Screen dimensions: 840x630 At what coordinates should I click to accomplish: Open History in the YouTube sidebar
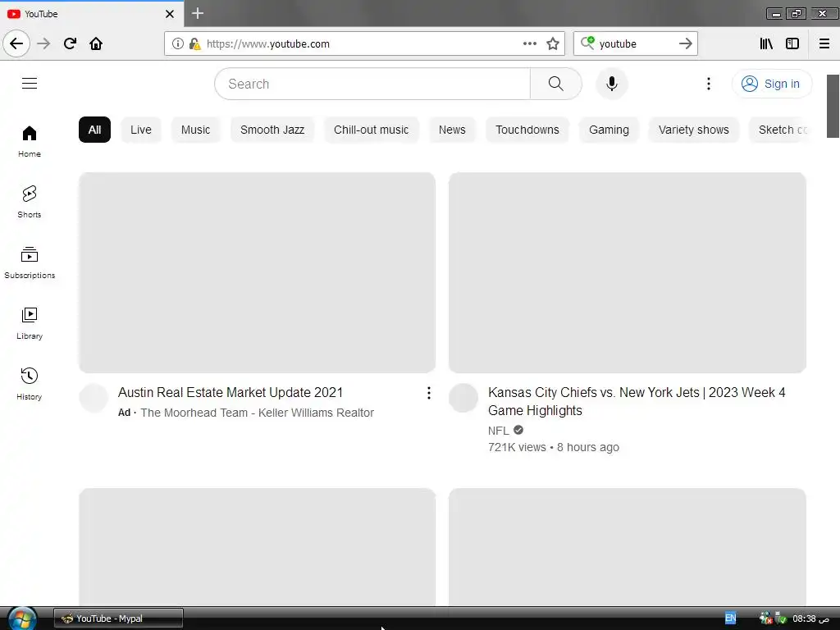click(x=30, y=384)
